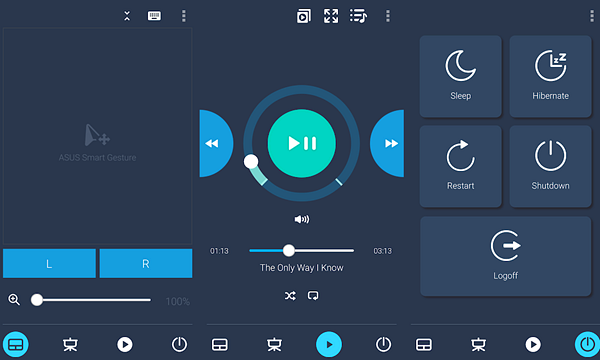Click the song title The Only Way I Know
600x360 pixels.
coord(302,268)
